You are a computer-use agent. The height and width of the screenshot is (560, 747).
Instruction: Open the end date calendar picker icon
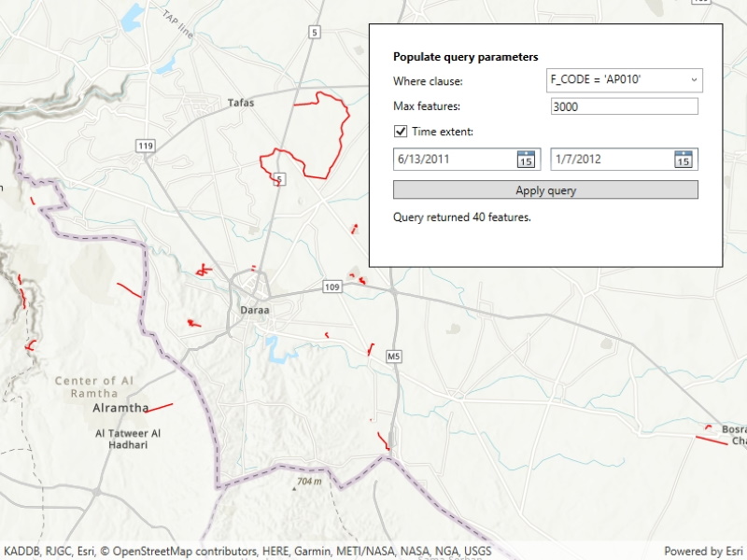684,159
